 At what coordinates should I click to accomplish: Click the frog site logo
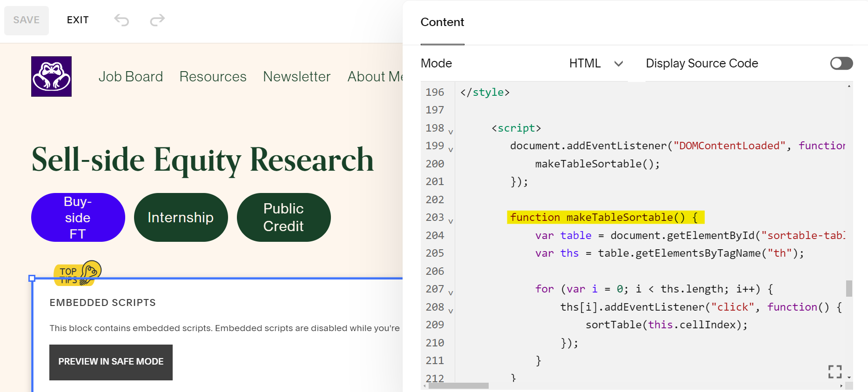point(51,77)
